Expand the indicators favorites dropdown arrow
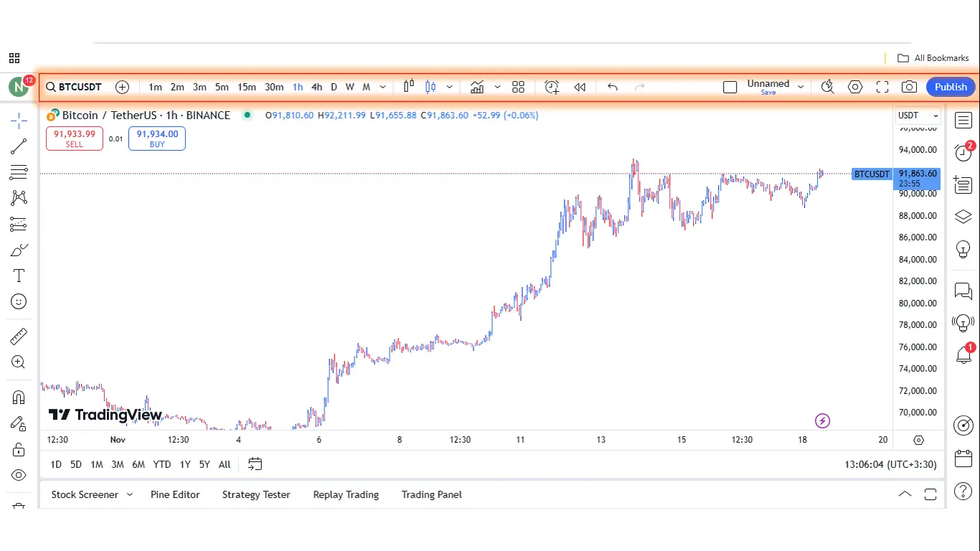Viewport: 980px width, 551px height. pos(497,87)
